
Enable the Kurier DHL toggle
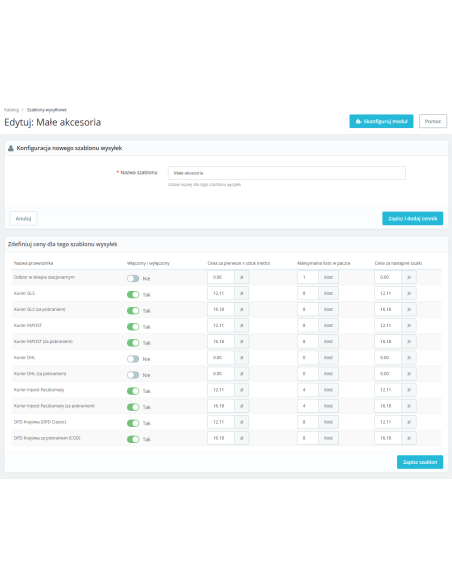pos(133,359)
